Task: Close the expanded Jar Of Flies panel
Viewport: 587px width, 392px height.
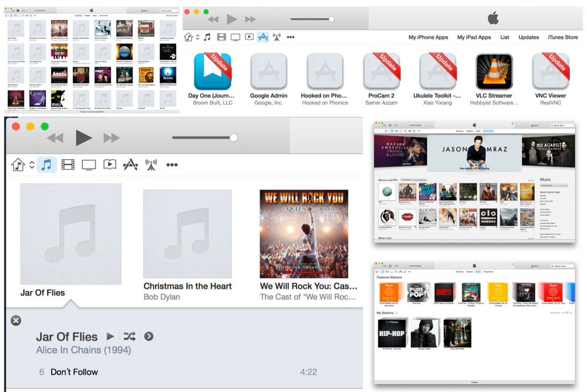Action: point(16,320)
